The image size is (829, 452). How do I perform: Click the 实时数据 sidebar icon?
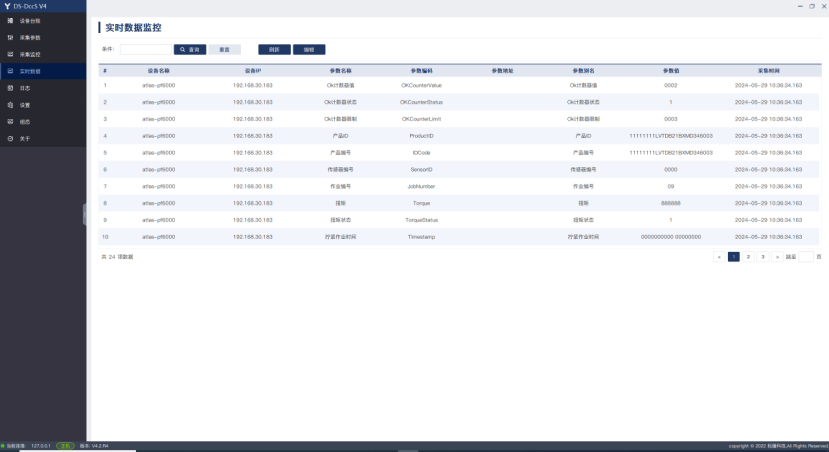point(10,71)
